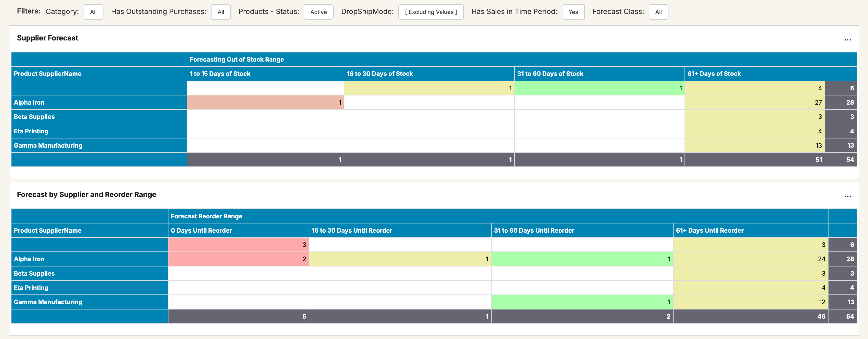
Task: Click the 61+ Days of Stock column header
Action: (714, 74)
